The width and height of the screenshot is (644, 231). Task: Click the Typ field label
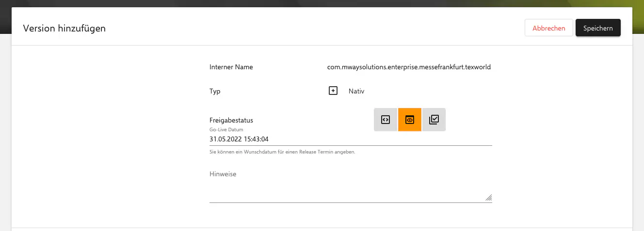215,91
